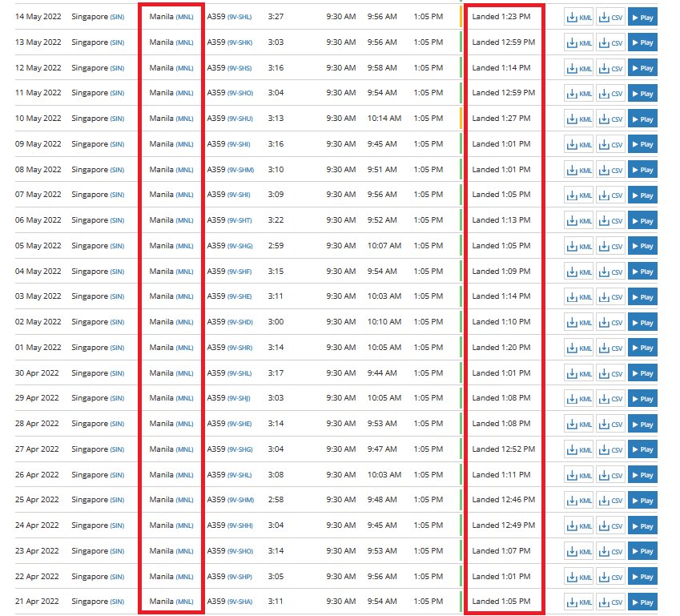
Task: Download CSV for the 26 Apr 2022 flight
Action: 610,475
